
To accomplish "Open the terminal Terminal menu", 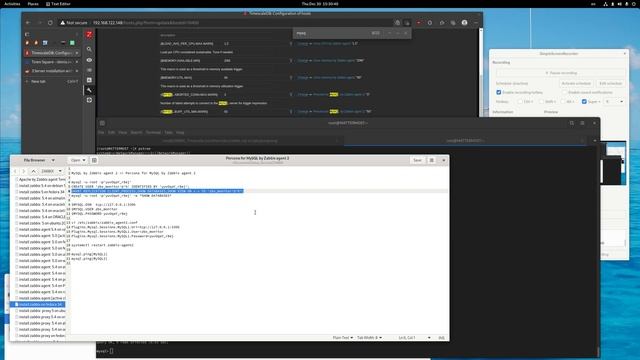I will click(153, 133).
